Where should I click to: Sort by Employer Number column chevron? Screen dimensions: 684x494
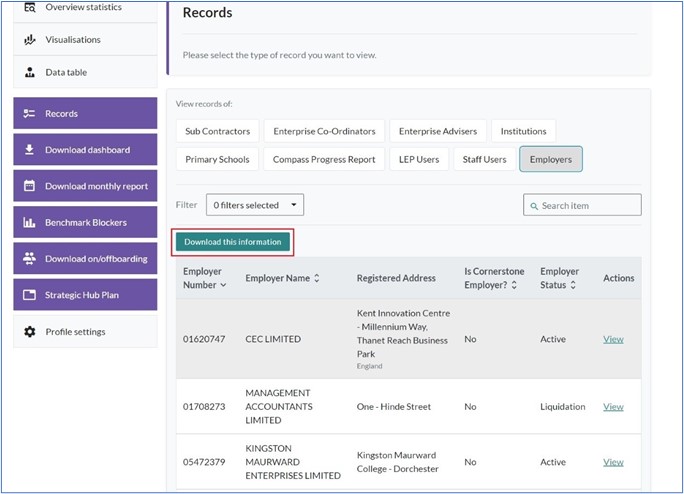point(223,285)
